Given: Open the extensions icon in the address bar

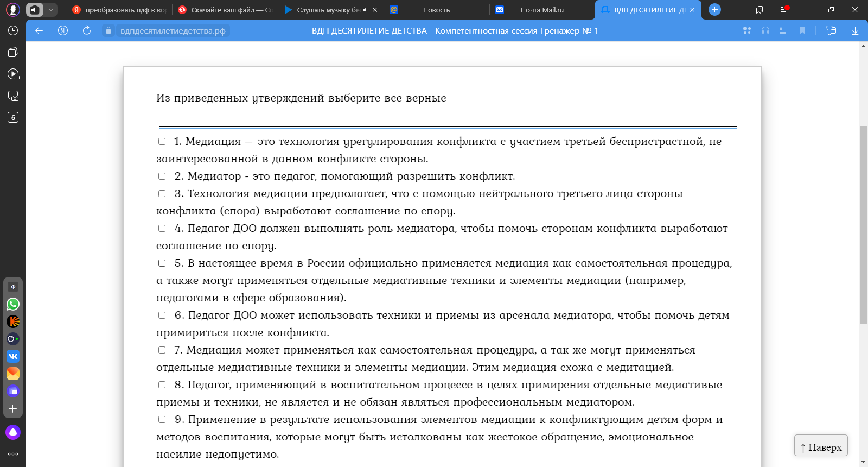Looking at the screenshot, I should (747, 30).
